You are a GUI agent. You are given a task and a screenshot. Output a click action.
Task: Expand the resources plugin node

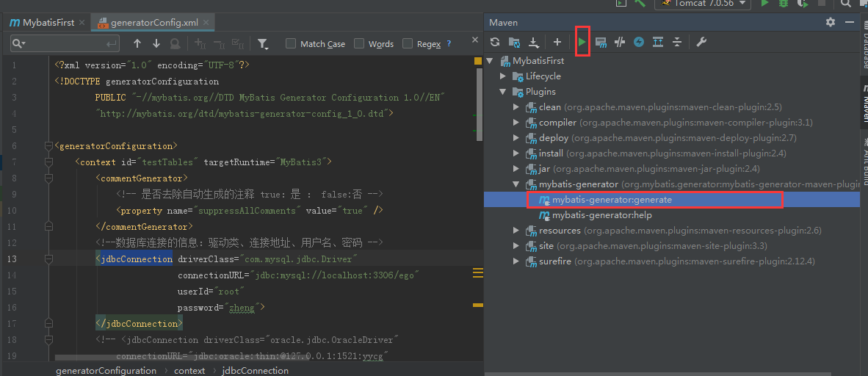tap(516, 231)
